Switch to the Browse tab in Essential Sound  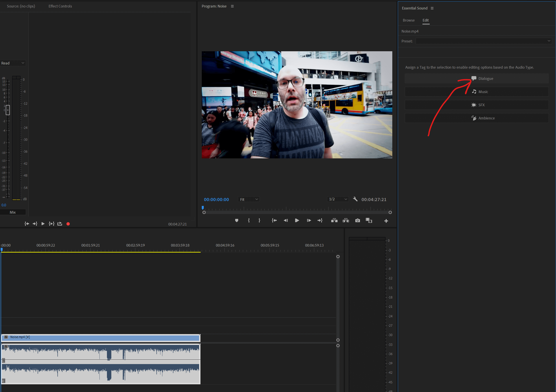click(408, 20)
